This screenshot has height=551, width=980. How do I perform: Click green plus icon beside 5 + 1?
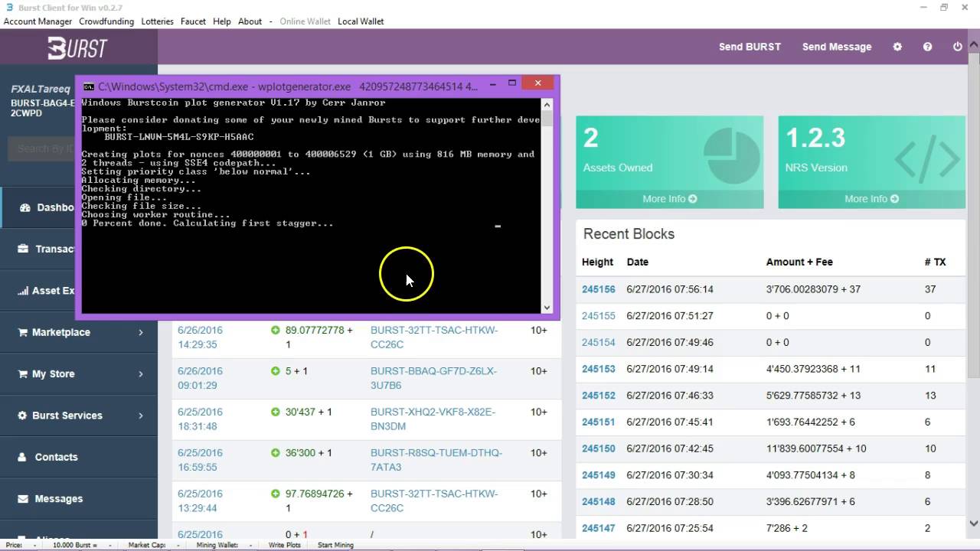[x=276, y=371]
